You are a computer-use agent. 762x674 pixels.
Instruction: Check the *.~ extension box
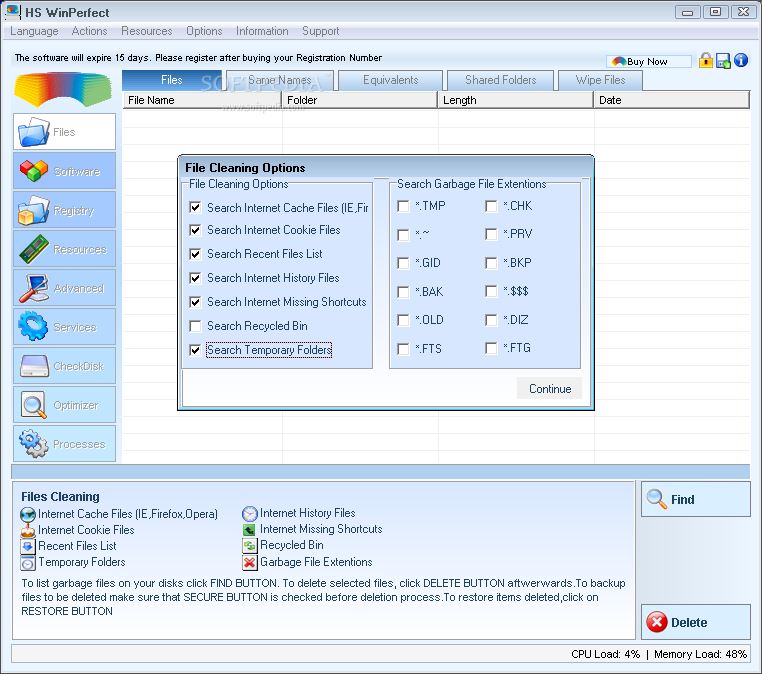coord(403,235)
